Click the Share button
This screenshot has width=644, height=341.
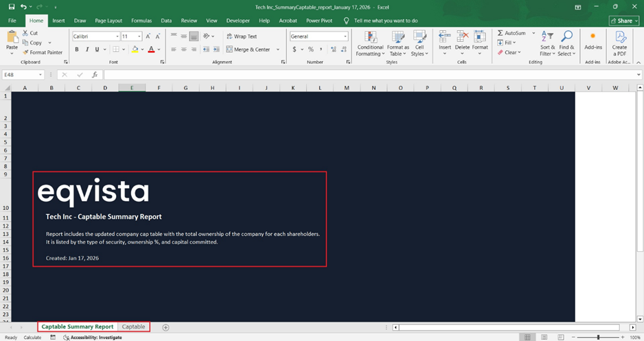(x=623, y=21)
